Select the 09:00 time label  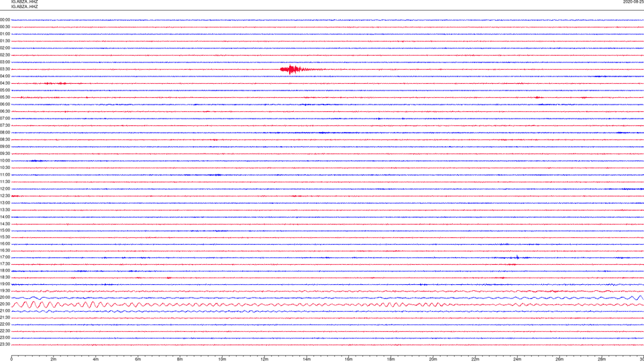pyautogui.click(x=5, y=147)
